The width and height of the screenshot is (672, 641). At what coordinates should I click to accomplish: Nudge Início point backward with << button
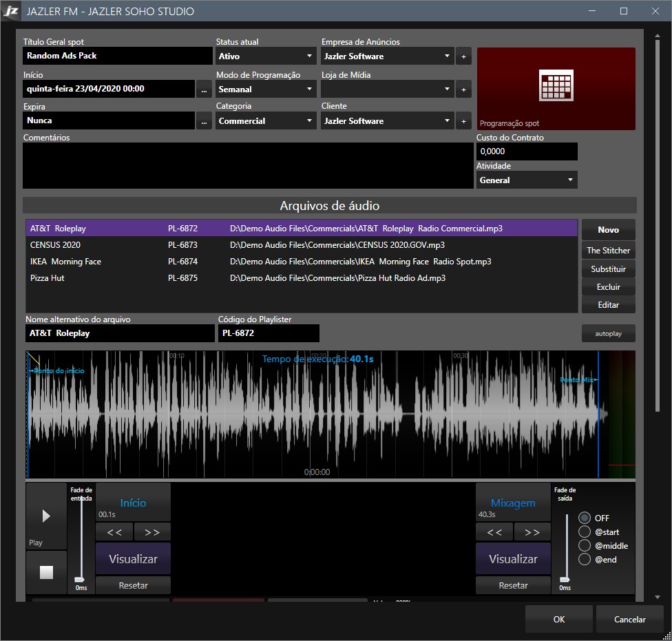pos(114,532)
